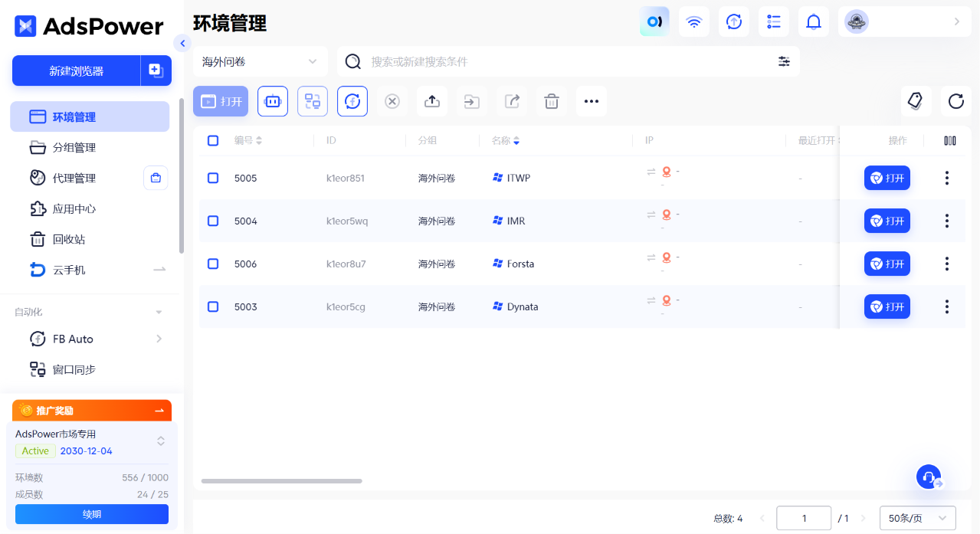Viewport: 980px width, 534px height.
Task: Open the IMR profile browser
Action: (887, 221)
